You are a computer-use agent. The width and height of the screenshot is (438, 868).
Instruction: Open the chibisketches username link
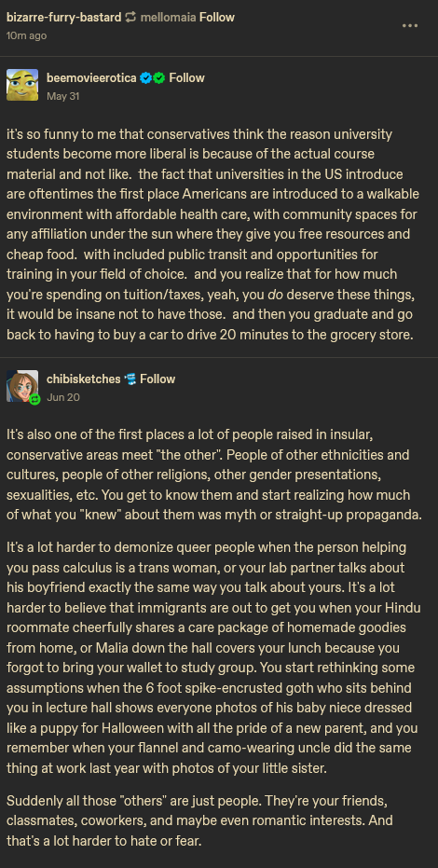point(84,379)
